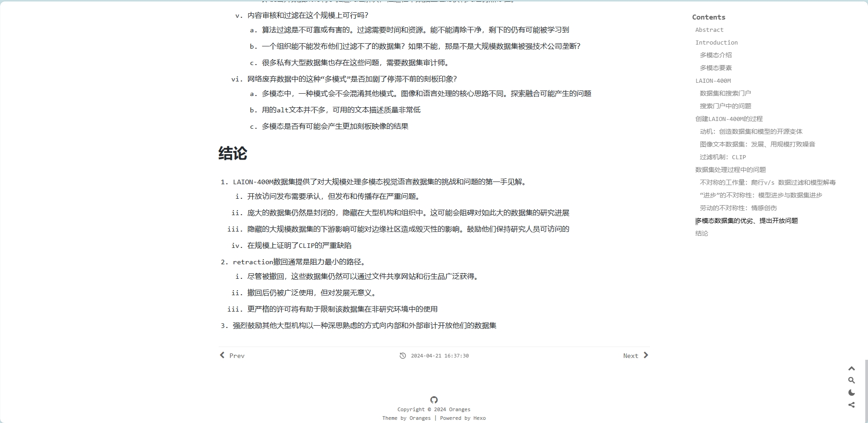
Task: Jump to 结论 in the Contents sidebar
Action: pyautogui.click(x=702, y=233)
